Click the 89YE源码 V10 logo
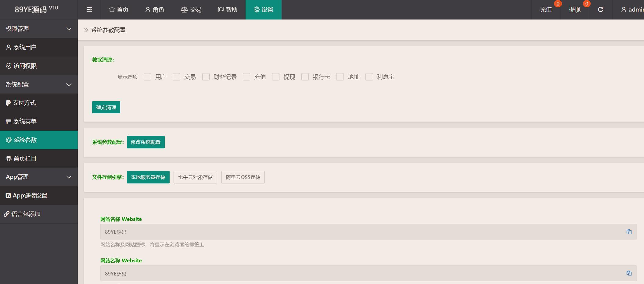 click(x=36, y=9)
